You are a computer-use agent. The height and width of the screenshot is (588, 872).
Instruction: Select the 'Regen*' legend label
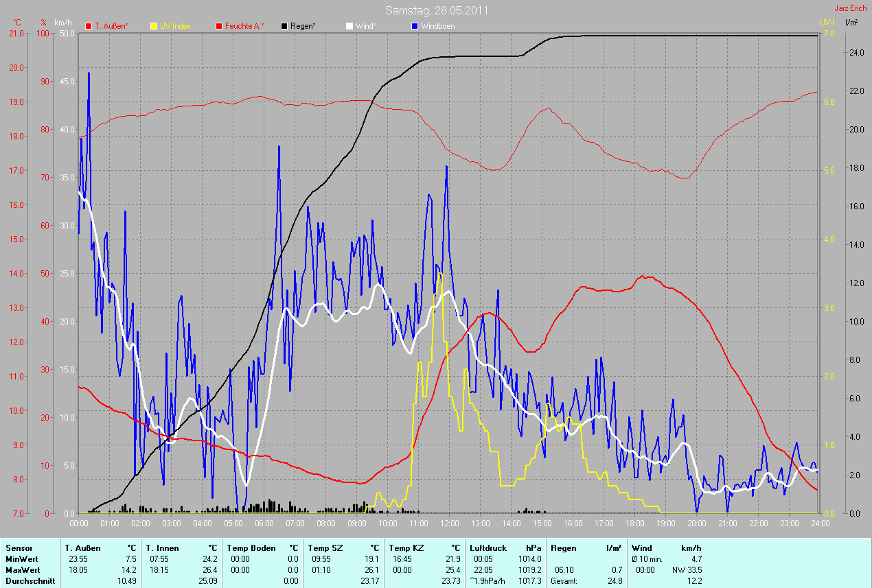pyautogui.click(x=303, y=26)
